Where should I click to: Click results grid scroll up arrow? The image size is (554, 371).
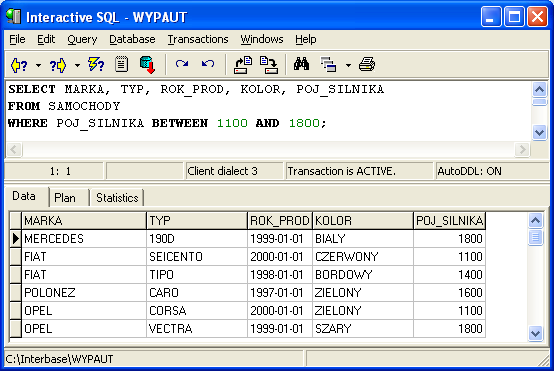tap(535, 221)
